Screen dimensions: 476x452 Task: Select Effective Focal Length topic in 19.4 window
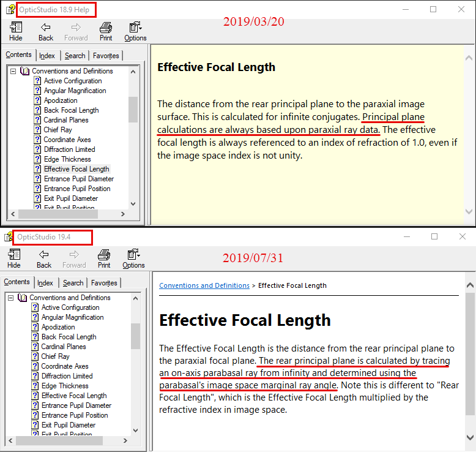[x=74, y=396]
